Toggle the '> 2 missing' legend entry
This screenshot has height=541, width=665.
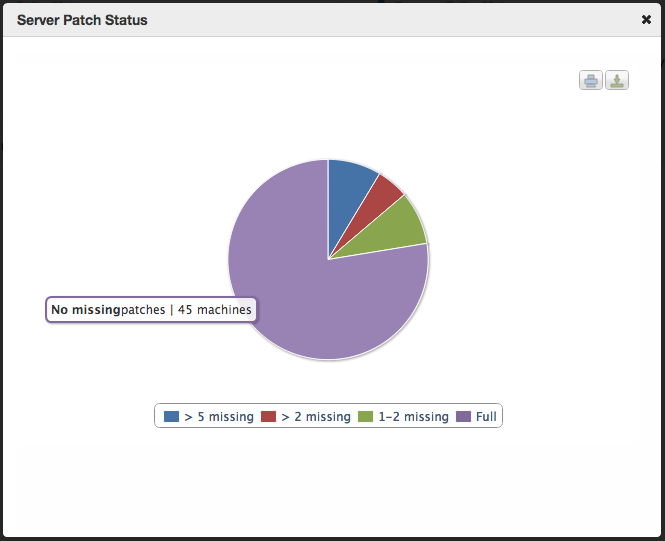pyautogui.click(x=306, y=417)
